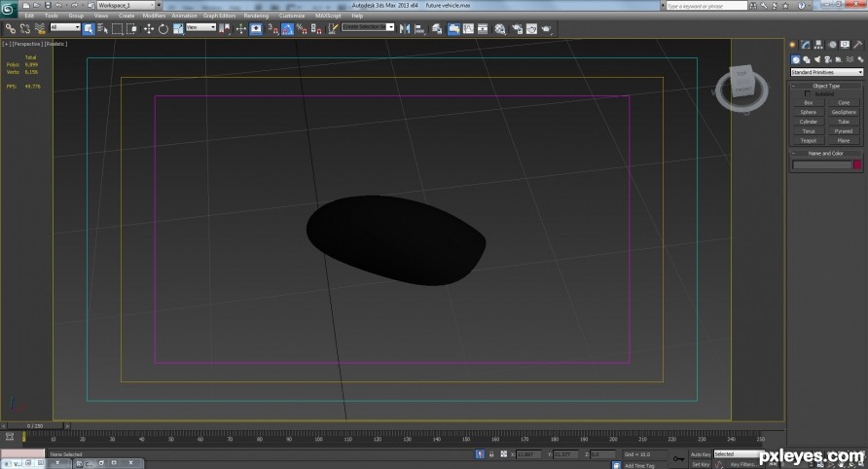Click the Redo arrow icon
This screenshot has width=868, height=469.
pos(74,5)
